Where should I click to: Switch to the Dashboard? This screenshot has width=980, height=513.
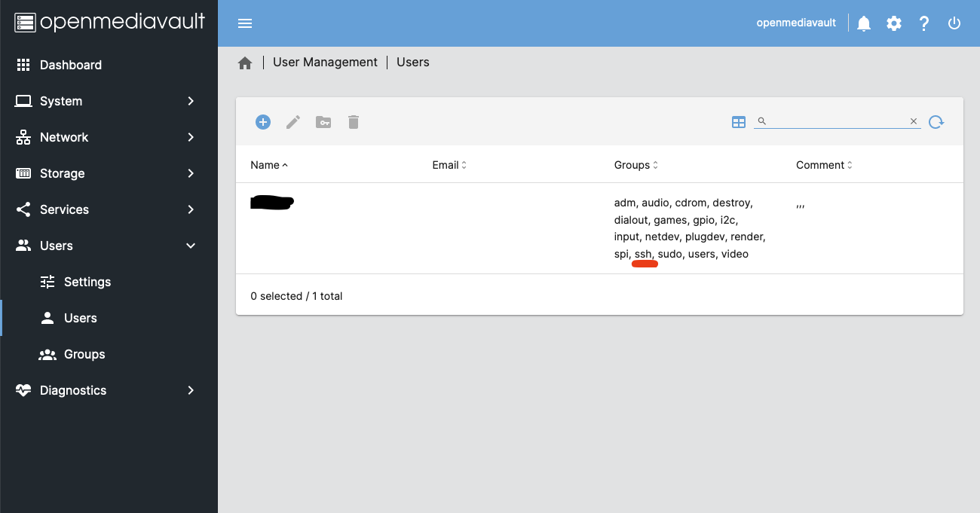[71, 65]
